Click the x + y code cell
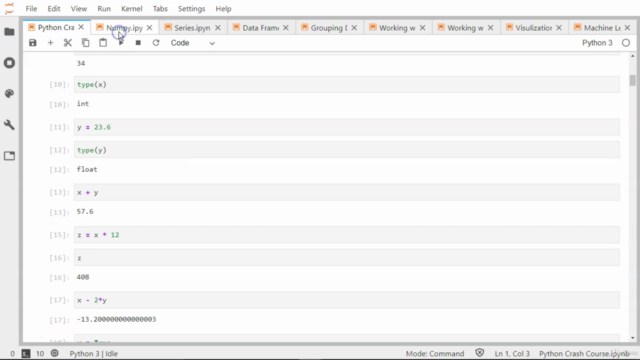This screenshot has height=360, width=640. 347,192
